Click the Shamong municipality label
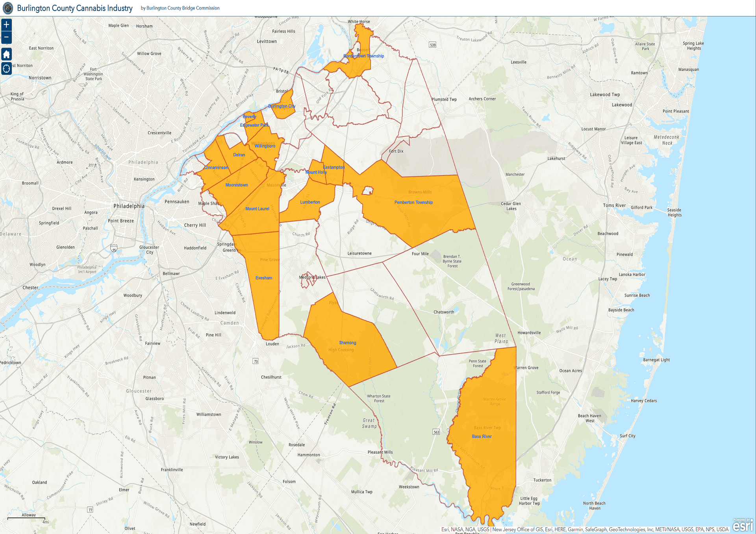756x534 pixels. pos(348,343)
